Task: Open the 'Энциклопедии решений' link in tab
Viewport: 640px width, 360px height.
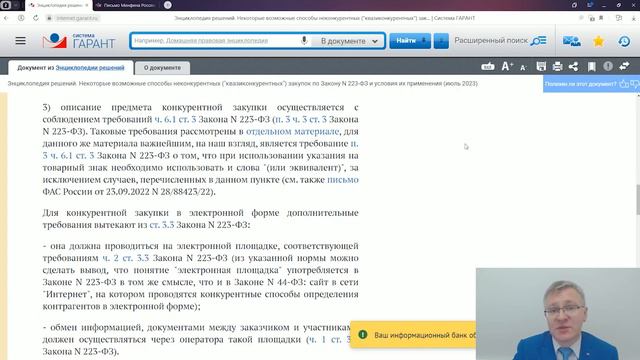Action: [x=90, y=68]
